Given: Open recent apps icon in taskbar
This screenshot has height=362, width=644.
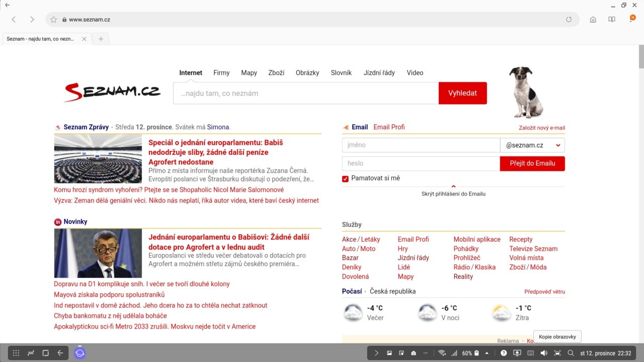Looking at the screenshot, I should coord(31,353).
